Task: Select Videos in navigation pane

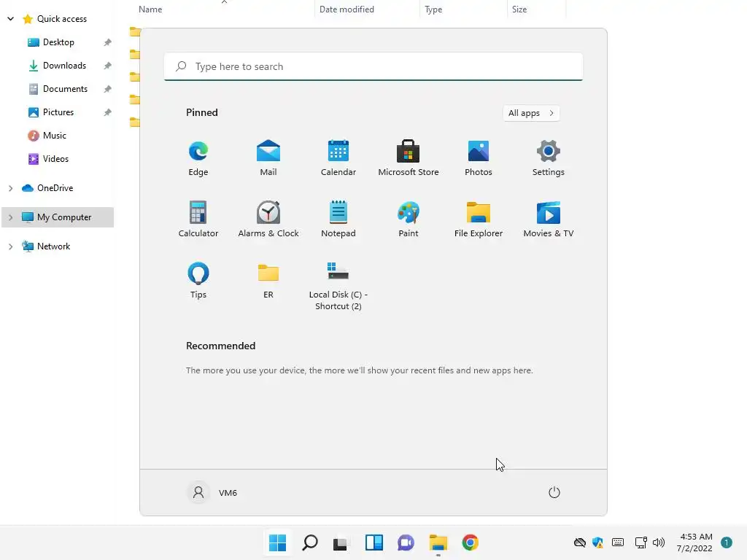Action: (x=55, y=159)
